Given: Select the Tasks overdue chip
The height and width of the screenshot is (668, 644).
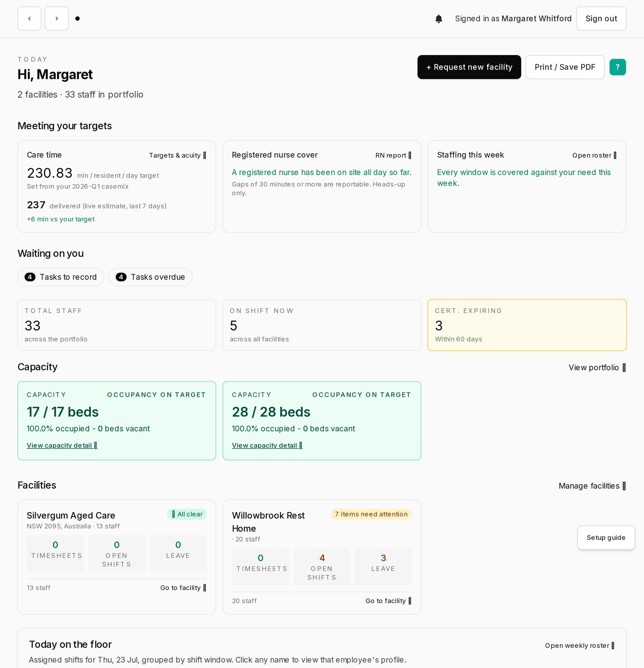Looking at the screenshot, I should 151,277.
